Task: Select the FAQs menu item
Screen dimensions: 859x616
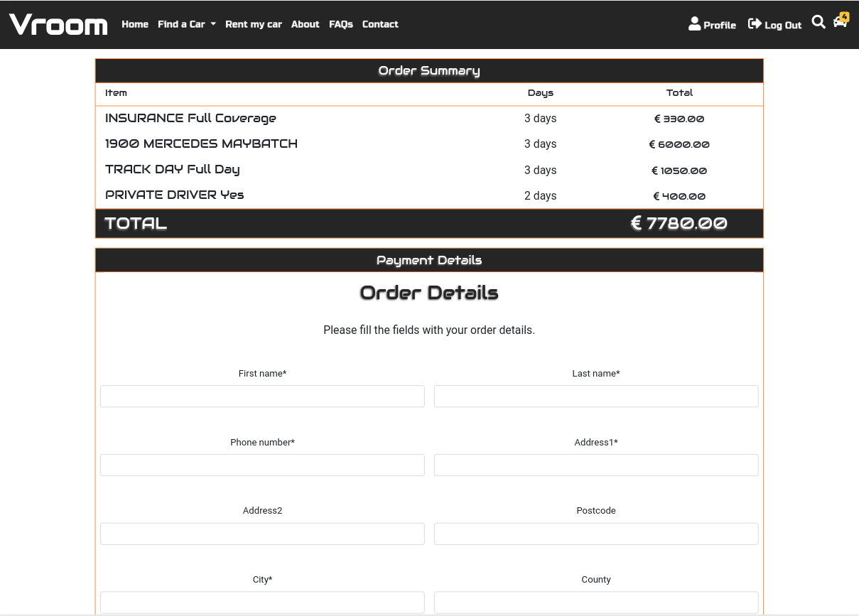Action: tap(341, 23)
